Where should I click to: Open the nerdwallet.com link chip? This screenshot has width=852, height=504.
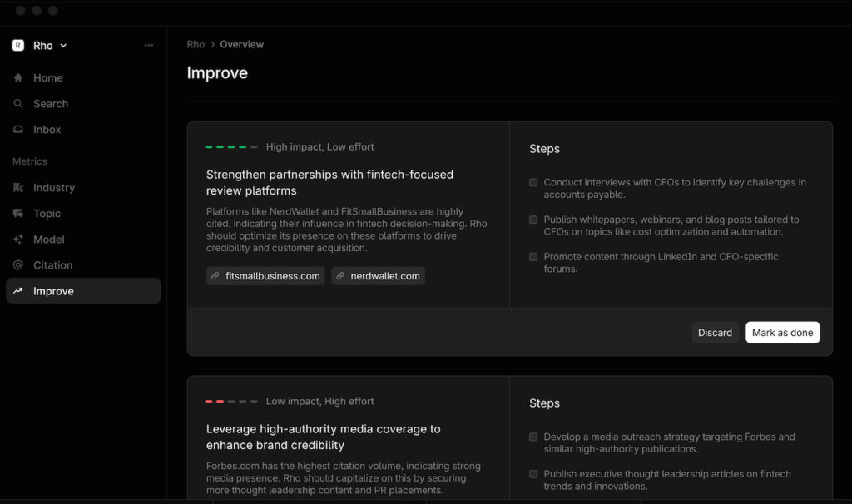(379, 276)
